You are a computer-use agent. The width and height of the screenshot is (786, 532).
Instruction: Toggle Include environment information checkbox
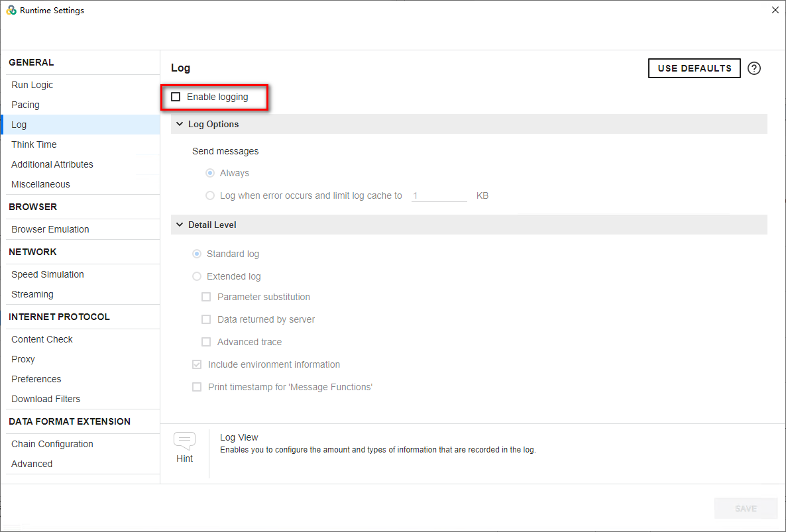(197, 364)
